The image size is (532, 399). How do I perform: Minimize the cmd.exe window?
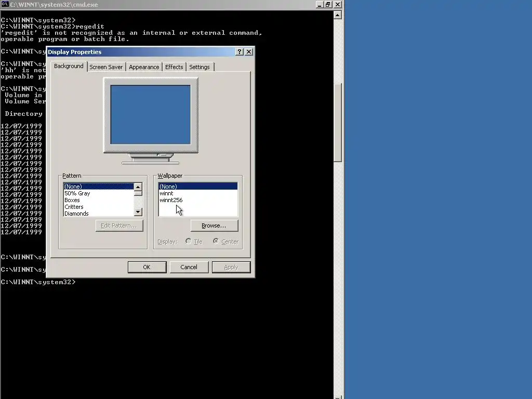tap(320, 4)
